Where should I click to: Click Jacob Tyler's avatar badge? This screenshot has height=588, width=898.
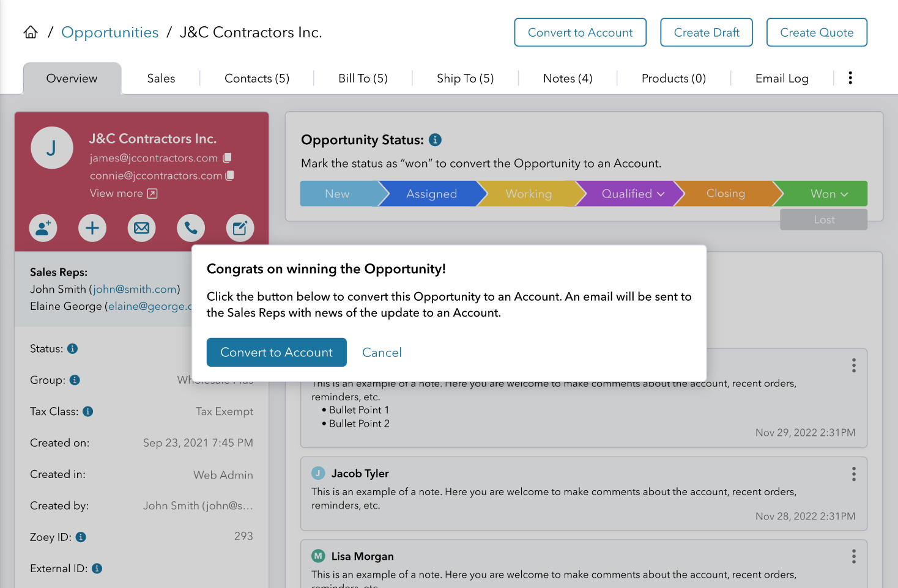point(318,473)
